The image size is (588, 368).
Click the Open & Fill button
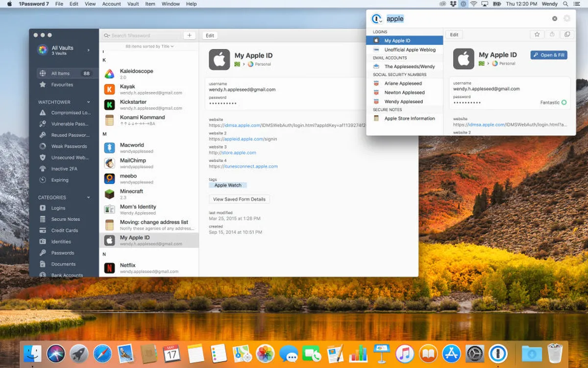pos(549,55)
